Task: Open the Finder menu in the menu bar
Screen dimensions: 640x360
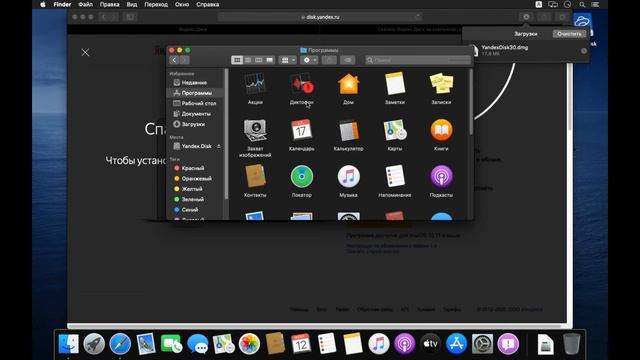Action: point(62,4)
